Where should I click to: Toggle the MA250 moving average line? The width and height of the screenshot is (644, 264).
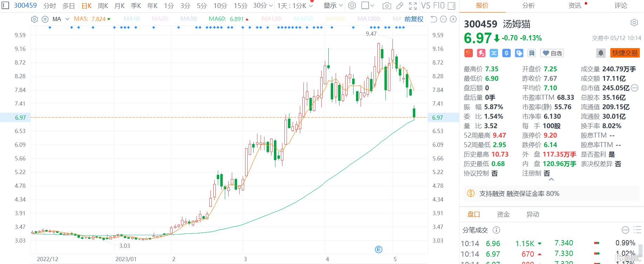(304, 19)
